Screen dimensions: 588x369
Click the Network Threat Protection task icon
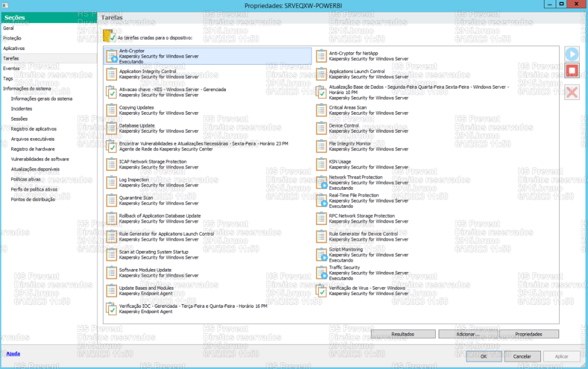(322, 182)
